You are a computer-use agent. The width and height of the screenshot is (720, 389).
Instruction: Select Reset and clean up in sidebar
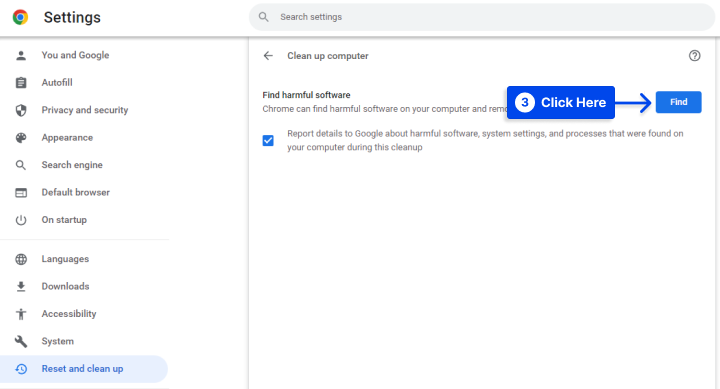(84, 369)
